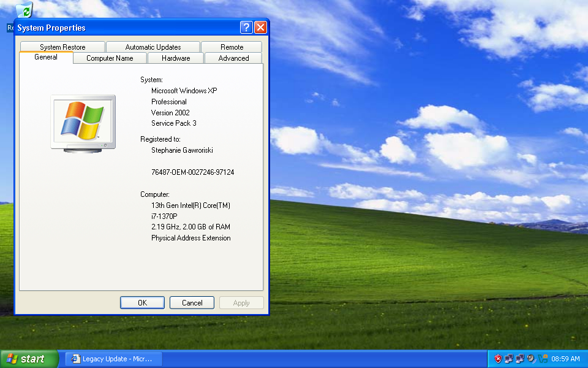Viewport: 588px width, 368px height.
Task: Go to the Computer Name tab
Action: coord(110,58)
